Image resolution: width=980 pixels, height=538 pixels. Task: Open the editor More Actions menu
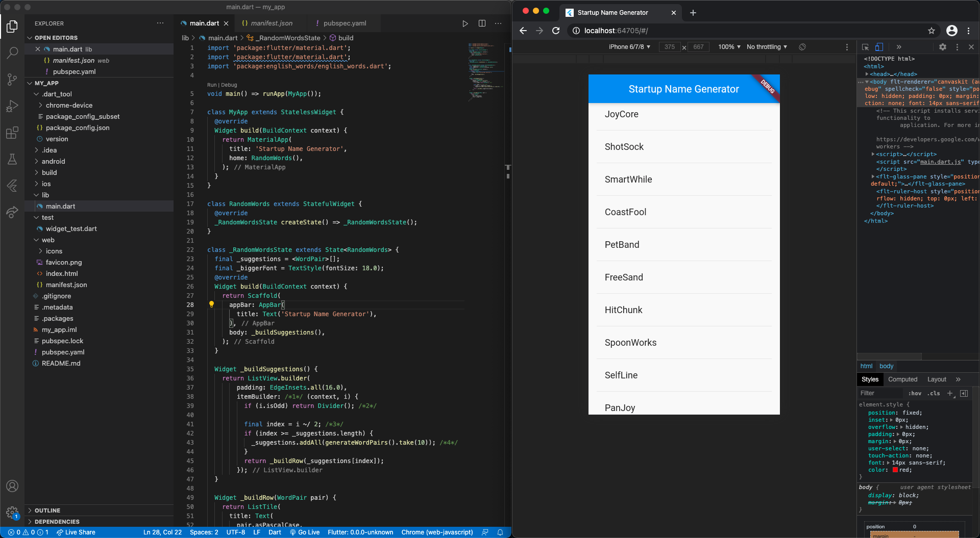(x=498, y=23)
